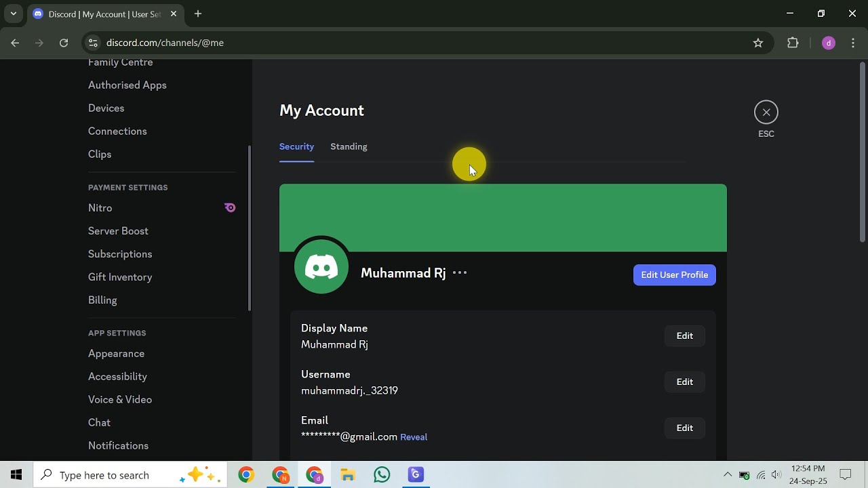Image resolution: width=868 pixels, height=488 pixels.
Task: Click the username text muhammadrj._32319
Action: (349, 390)
